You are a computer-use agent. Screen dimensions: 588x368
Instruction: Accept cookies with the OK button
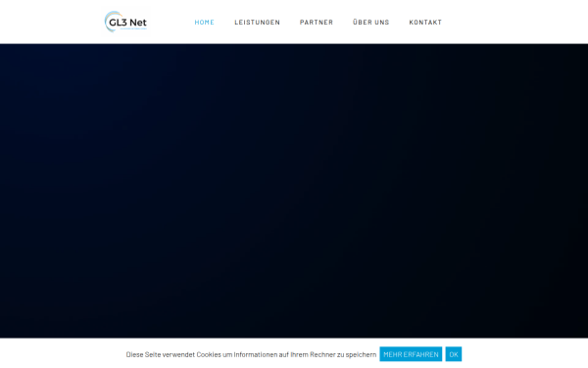pyautogui.click(x=454, y=354)
